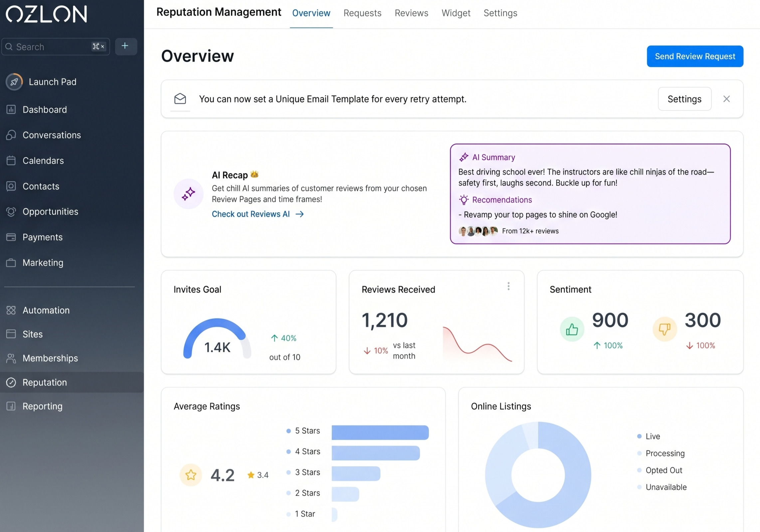Navigate to Opportunities

(42, 212)
